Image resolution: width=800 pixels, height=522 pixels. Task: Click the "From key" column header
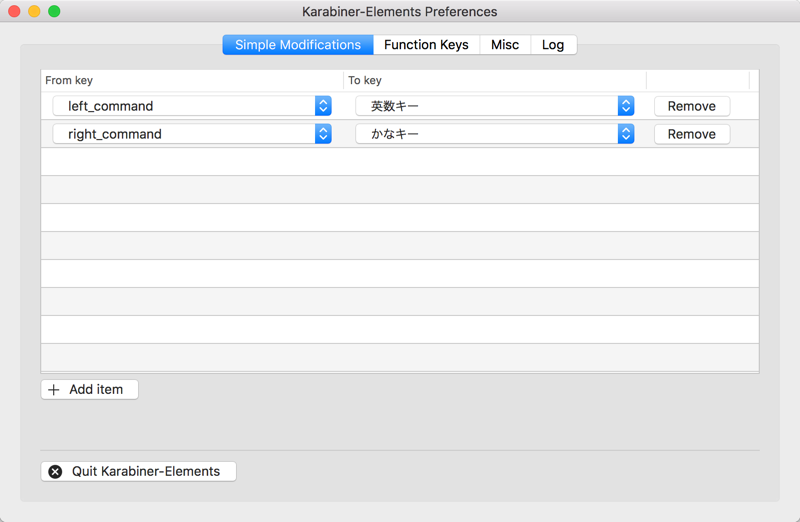[x=191, y=80]
